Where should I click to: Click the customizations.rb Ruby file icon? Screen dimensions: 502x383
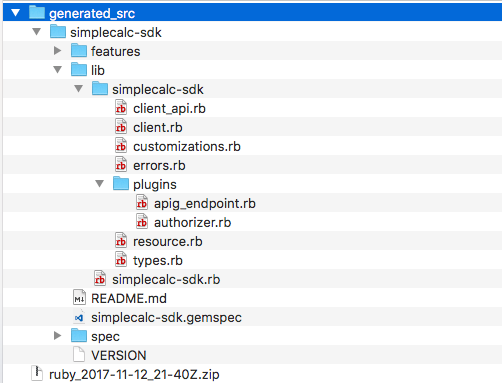121,146
